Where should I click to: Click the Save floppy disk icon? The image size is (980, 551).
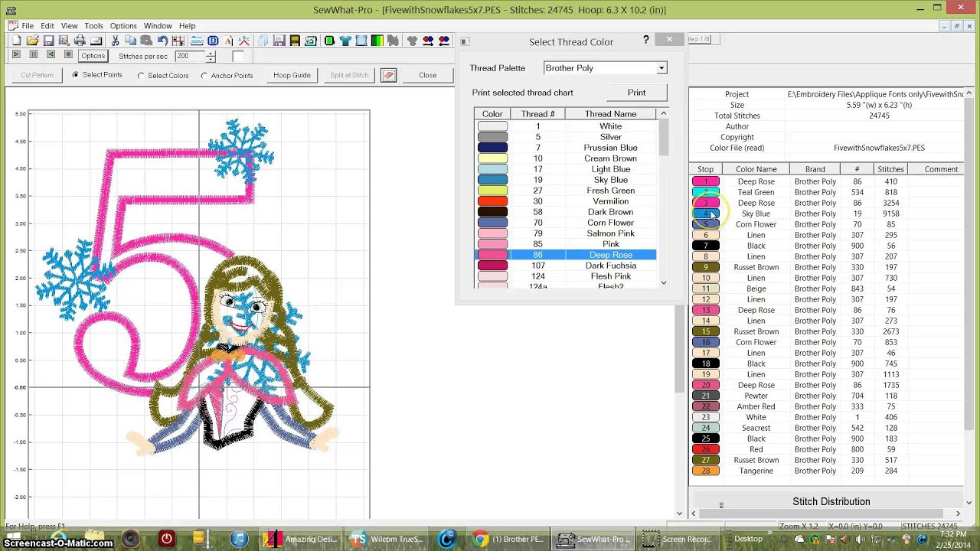(x=48, y=41)
